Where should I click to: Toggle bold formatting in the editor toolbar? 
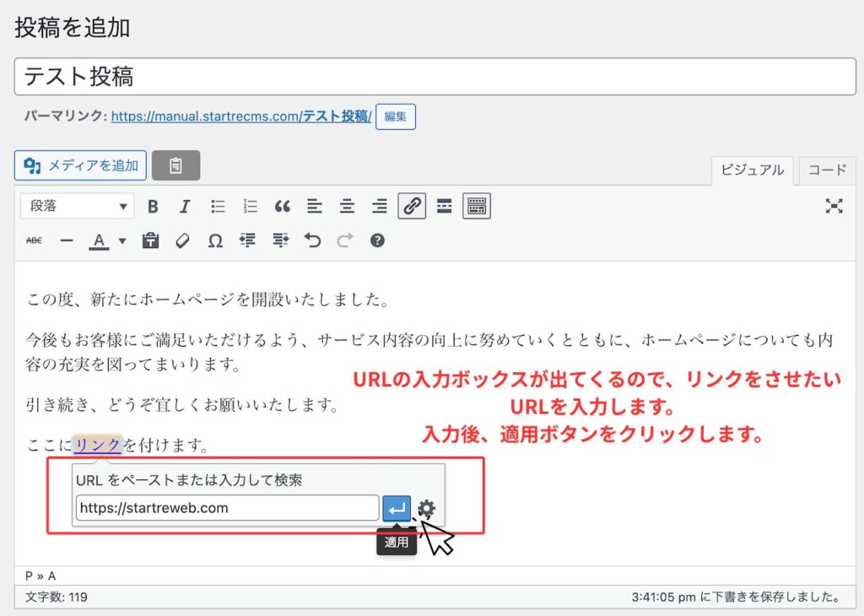153,206
